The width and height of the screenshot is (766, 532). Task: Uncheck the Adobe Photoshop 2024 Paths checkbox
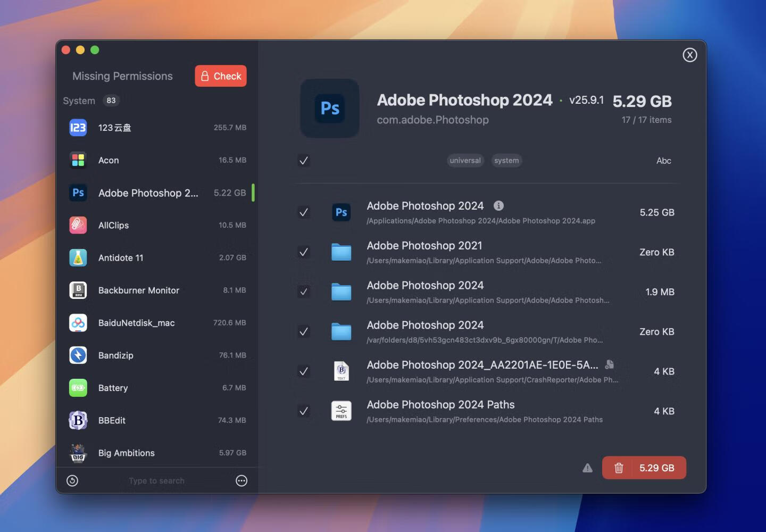[304, 411]
